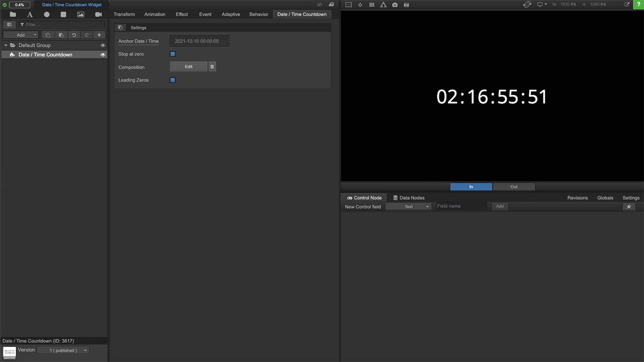Image resolution: width=644 pixels, height=362 pixels.
Task: Click the green status check icon
Action: click(5, 5)
